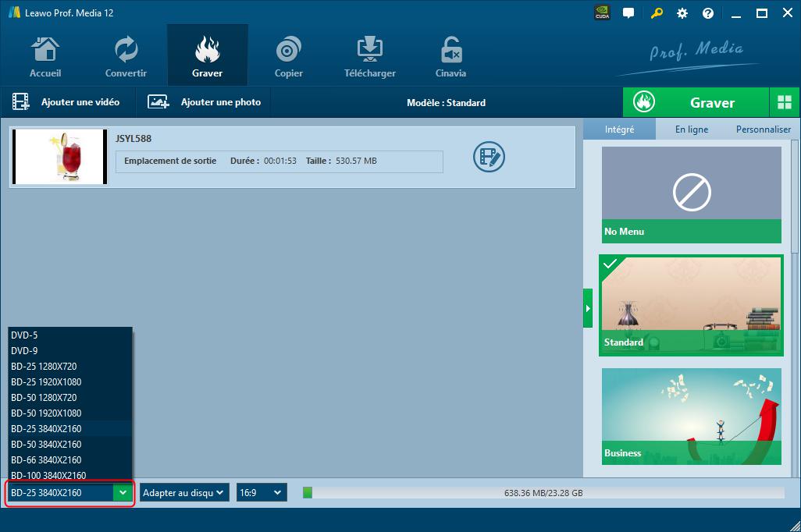Viewport: 801px width, 532px height.
Task: Click the JSYL588 video thumbnail
Action: click(60, 157)
